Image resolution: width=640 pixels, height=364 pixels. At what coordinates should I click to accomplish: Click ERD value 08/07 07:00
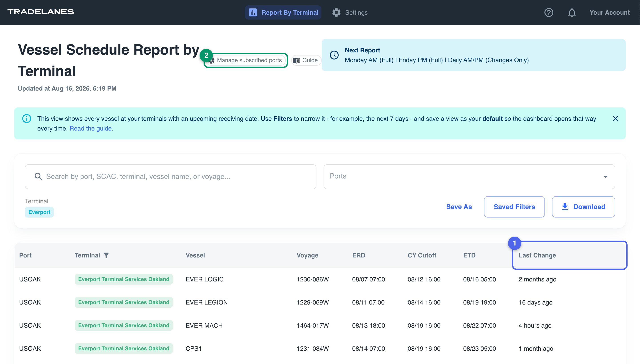(368, 279)
